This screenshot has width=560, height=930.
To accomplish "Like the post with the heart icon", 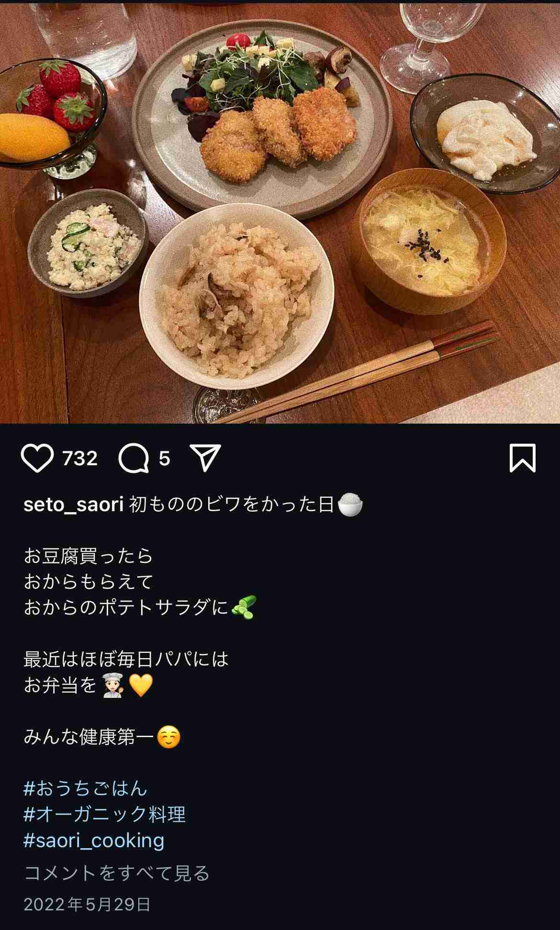I will pyautogui.click(x=37, y=458).
